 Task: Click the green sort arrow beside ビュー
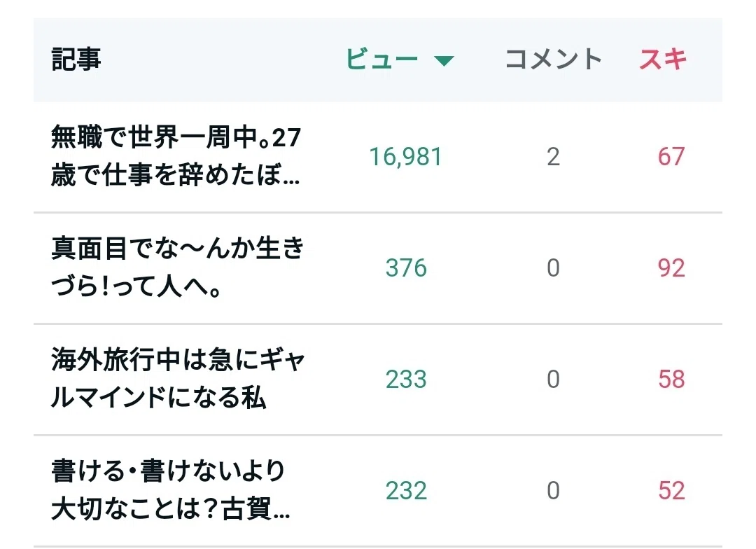coord(444,61)
